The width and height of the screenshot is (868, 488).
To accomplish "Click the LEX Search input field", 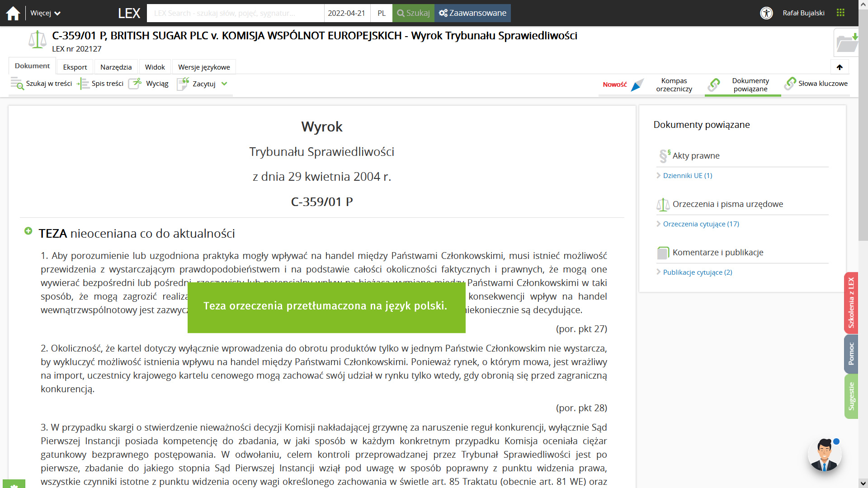I will point(235,13).
